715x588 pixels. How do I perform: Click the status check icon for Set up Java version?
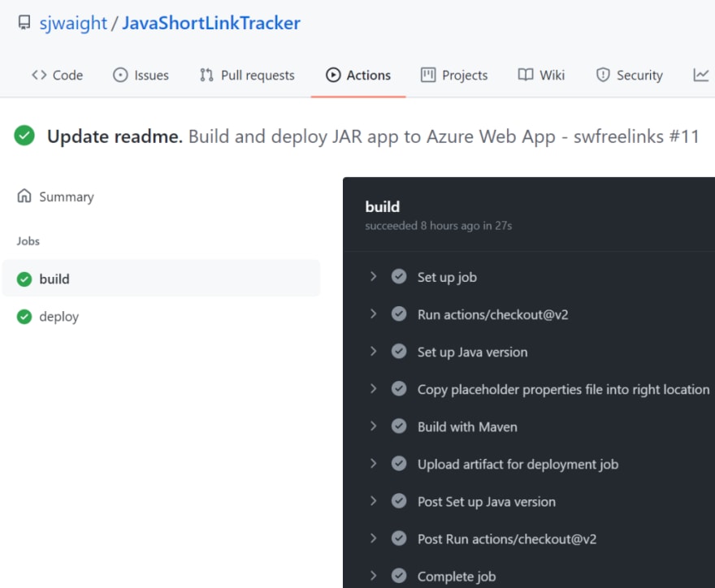pyautogui.click(x=399, y=351)
